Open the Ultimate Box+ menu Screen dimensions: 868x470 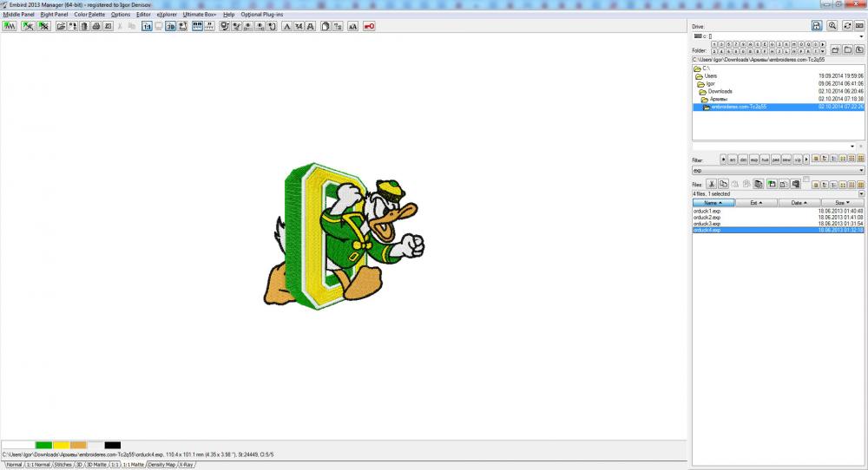tap(200, 15)
